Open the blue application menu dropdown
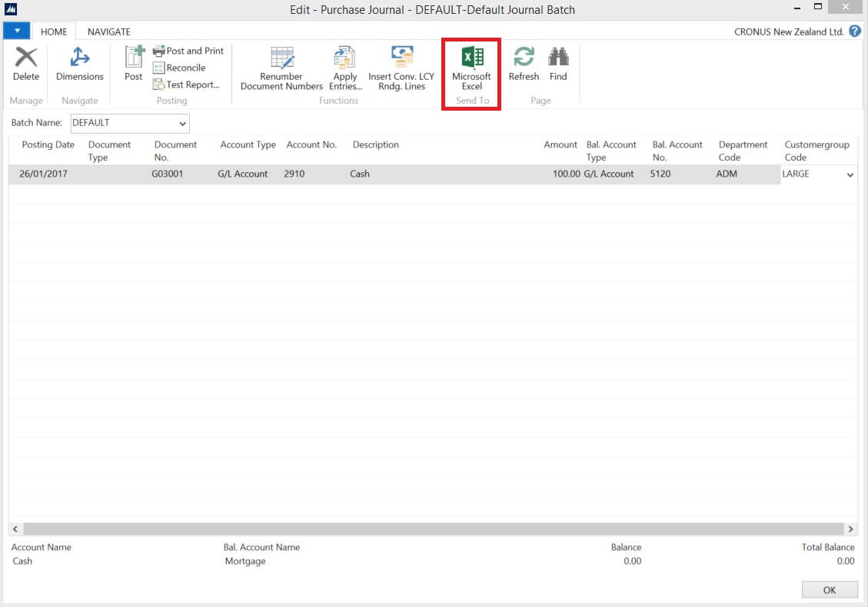 [x=17, y=31]
